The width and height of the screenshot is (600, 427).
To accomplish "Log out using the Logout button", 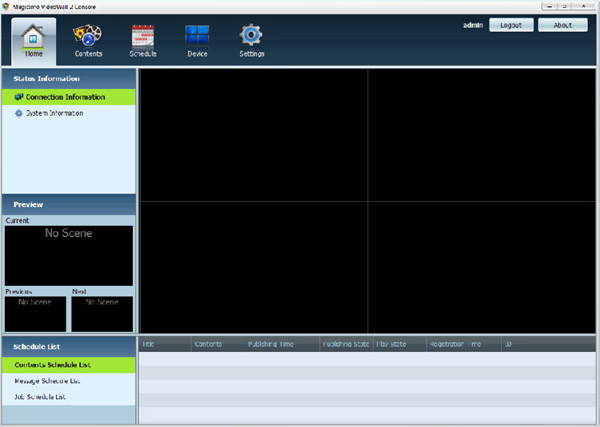I will point(510,25).
